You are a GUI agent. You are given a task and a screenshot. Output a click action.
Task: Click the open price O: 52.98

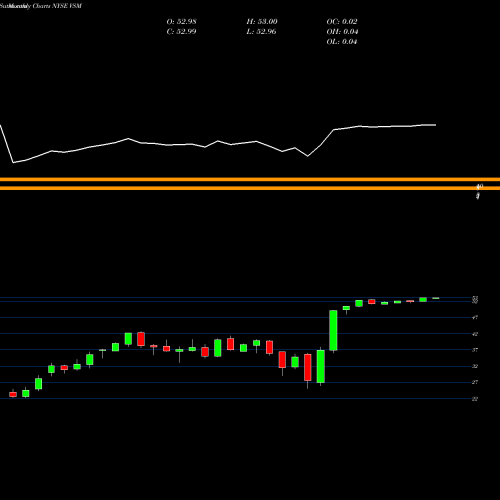point(181,21)
